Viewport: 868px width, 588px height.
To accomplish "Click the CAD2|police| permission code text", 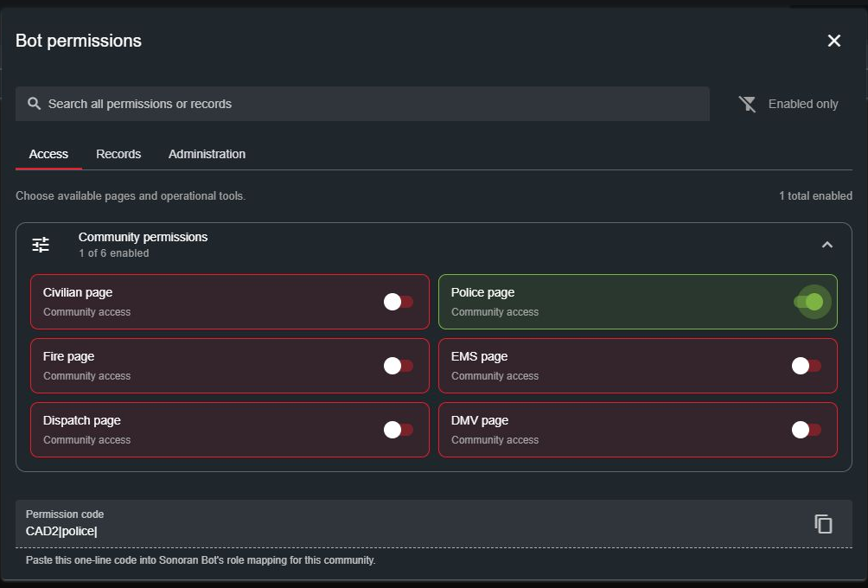I will click(x=61, y=531).
